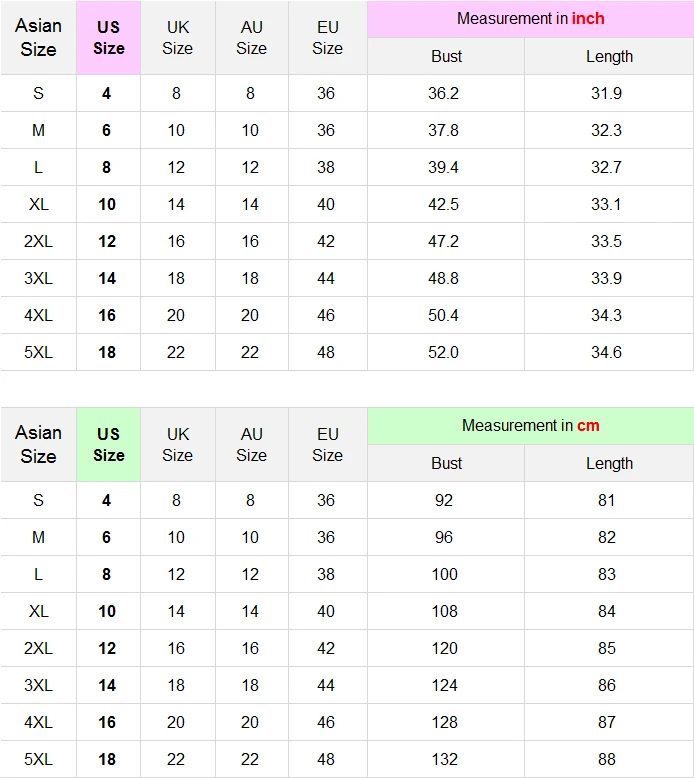Click length value 81 in cm table

[606, 500]
